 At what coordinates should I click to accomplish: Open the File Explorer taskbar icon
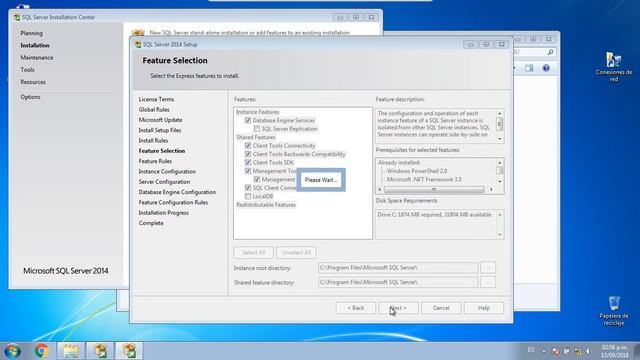(x=71, y=351)
